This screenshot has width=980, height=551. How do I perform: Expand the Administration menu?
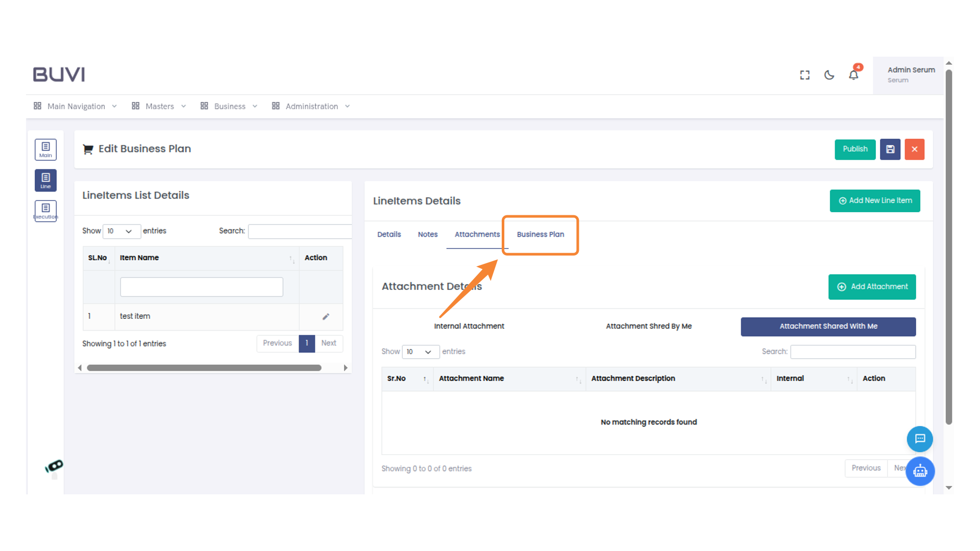(x=311, y=106)
